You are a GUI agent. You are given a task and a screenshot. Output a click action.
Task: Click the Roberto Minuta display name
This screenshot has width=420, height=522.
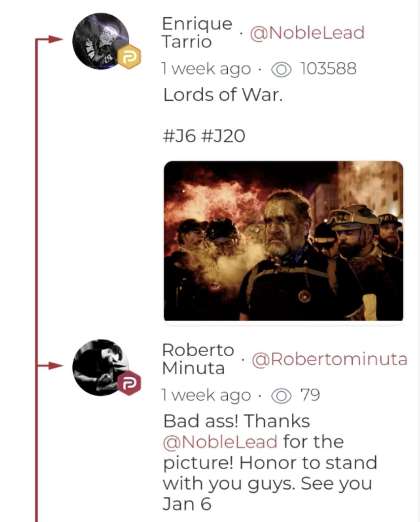[198, 359]
